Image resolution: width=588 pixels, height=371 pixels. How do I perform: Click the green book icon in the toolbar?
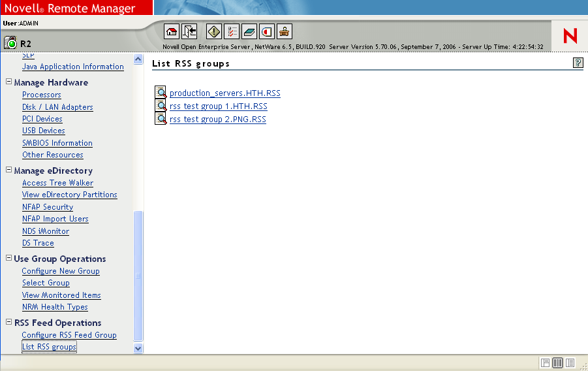click(249, 31)
